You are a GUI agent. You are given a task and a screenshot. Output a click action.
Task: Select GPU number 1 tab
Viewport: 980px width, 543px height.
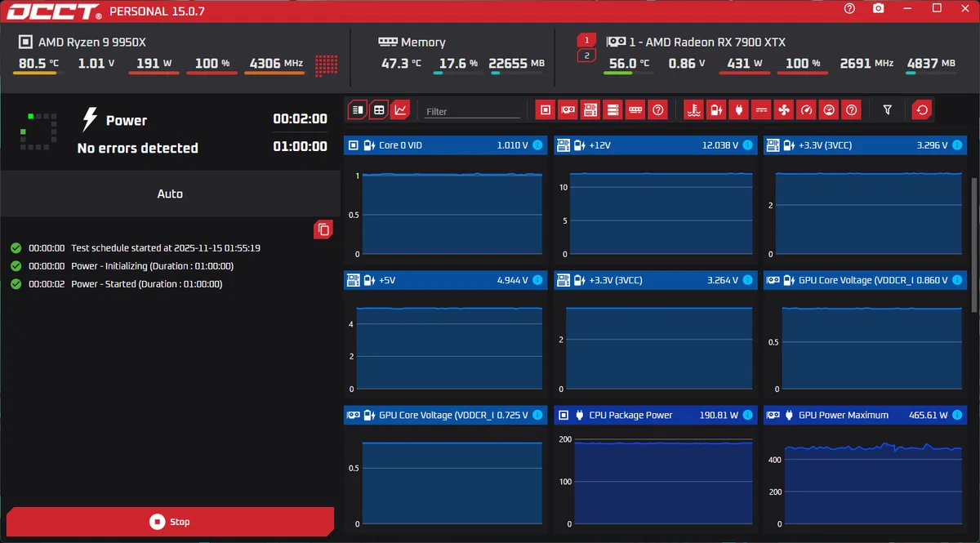587,40
